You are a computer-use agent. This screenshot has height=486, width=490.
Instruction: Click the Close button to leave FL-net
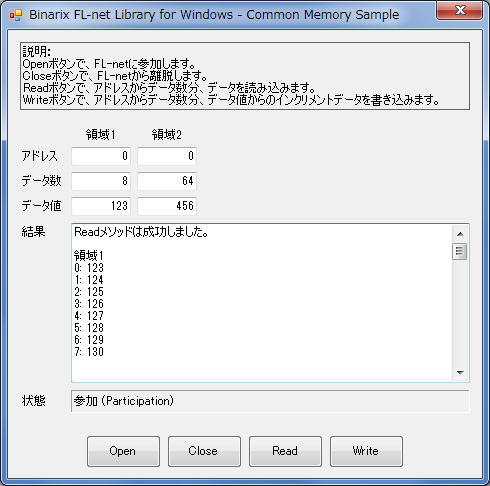click(204, 451)
